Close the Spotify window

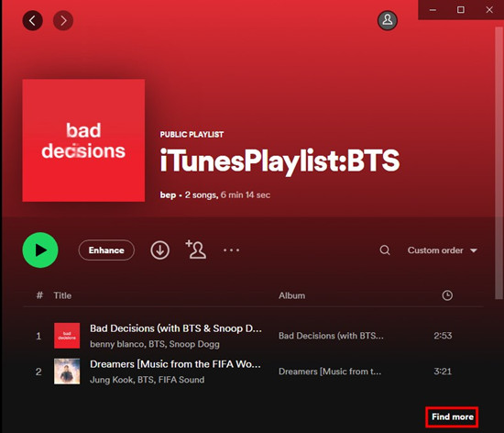click(489, 10)
